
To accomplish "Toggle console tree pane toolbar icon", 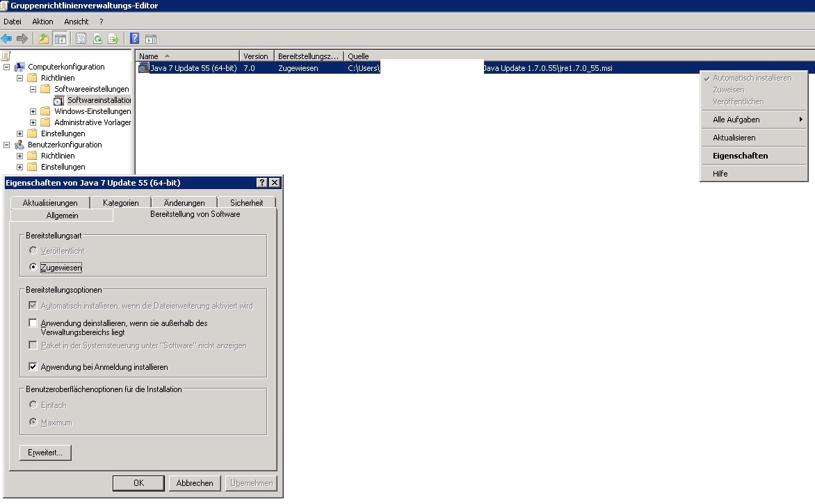I will pyautogui.click(x=60, y=38).
